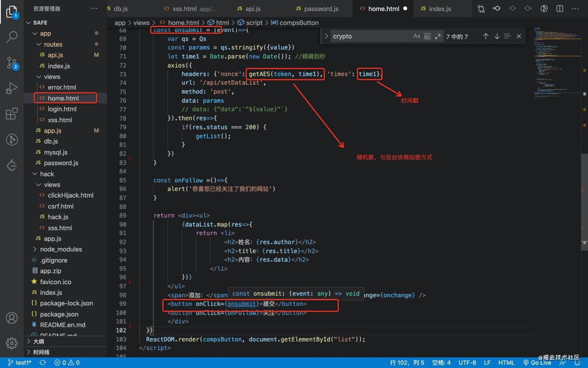Enable whole word matching in find widget
This screenshot has width=588, height=368.
click(x=428, y=36)
